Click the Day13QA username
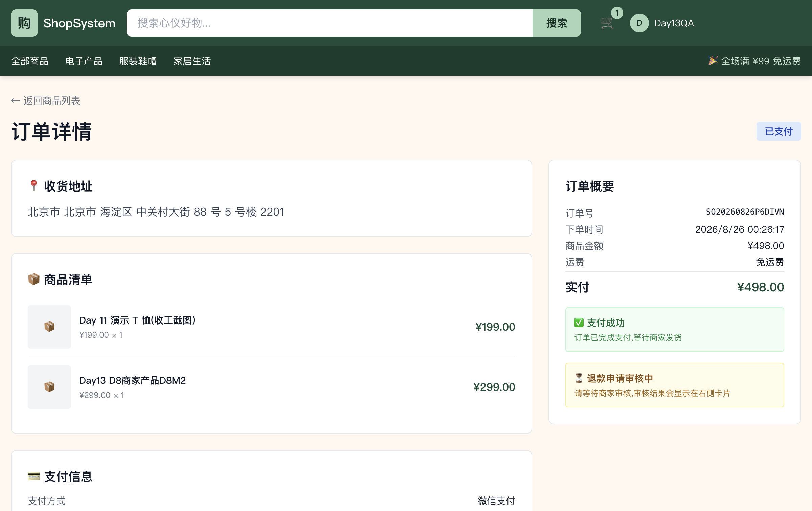This screenshot has height=511, width=812. pos(674,23)
